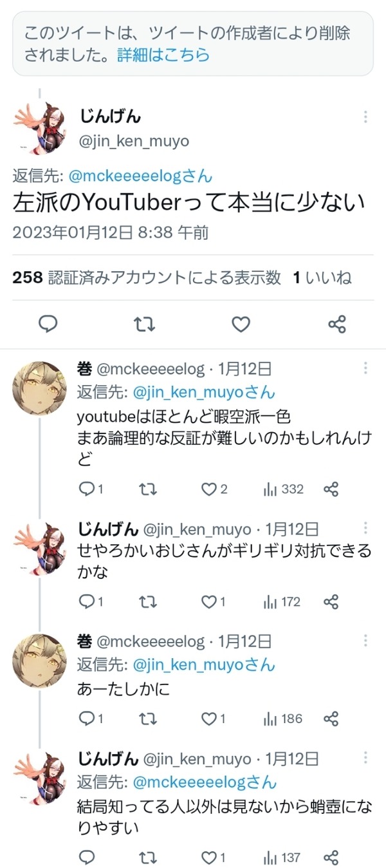Screen dimensions: 386x868
Task: Share the last reply about 蛸壺
Action: [x=331, y=858]
